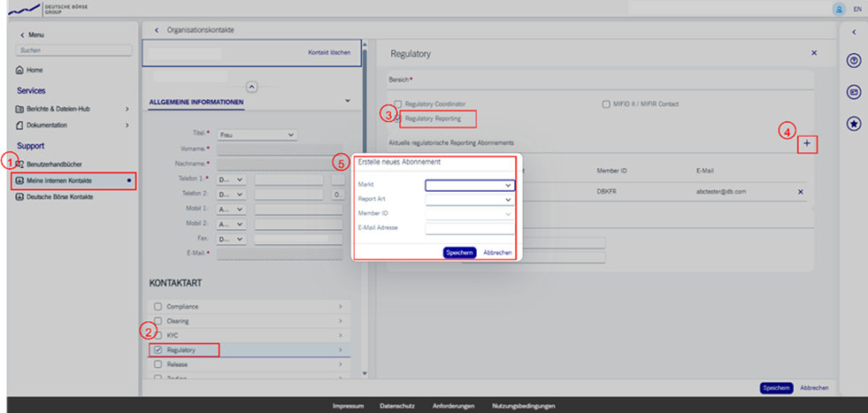Image resolution: width=868 pixels, height=413 pixels.
Task: Tick the Regulatory Coordinator checkbox
Action: (x=398, y=103)
